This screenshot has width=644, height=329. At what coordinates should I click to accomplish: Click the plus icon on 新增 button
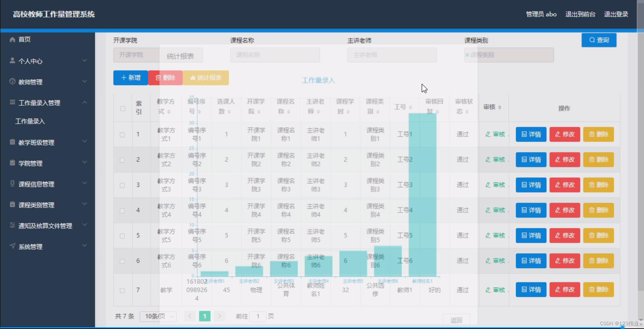[123, 78]
